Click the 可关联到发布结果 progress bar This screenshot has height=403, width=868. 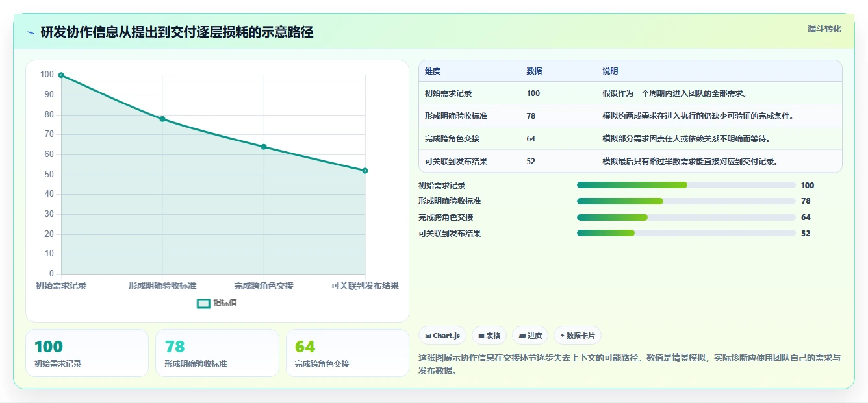(x=686, y=233)
